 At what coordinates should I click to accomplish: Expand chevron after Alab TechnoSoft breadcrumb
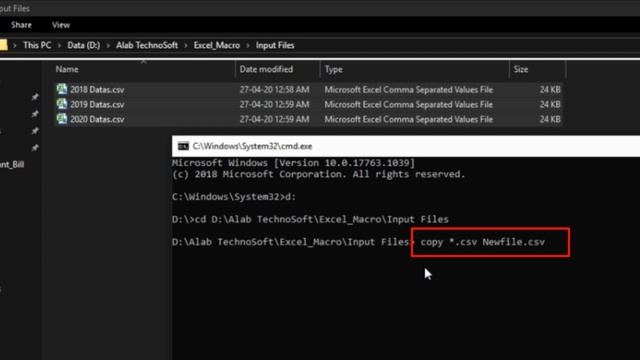tap(186, 46)
